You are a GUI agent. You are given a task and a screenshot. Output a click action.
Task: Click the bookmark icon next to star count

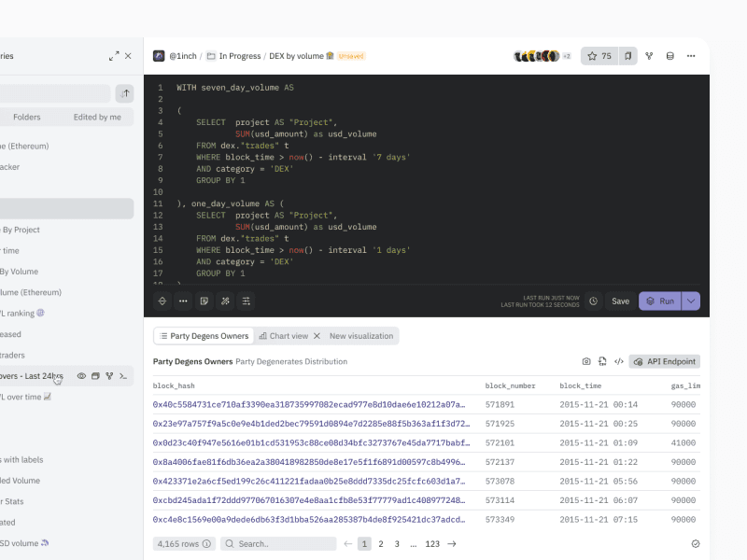point(628,56)
